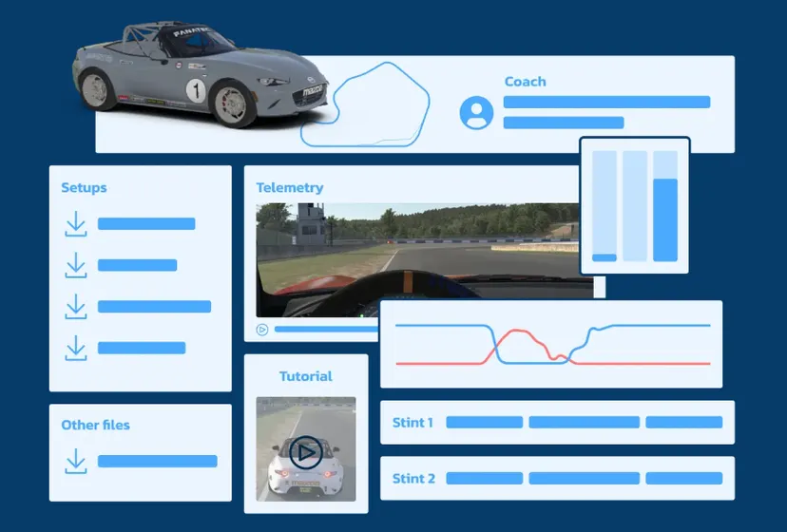Viewport: 787px width, 532px height.
Task: Seek along the Telemetry playback progress bar
Action: 326,330
